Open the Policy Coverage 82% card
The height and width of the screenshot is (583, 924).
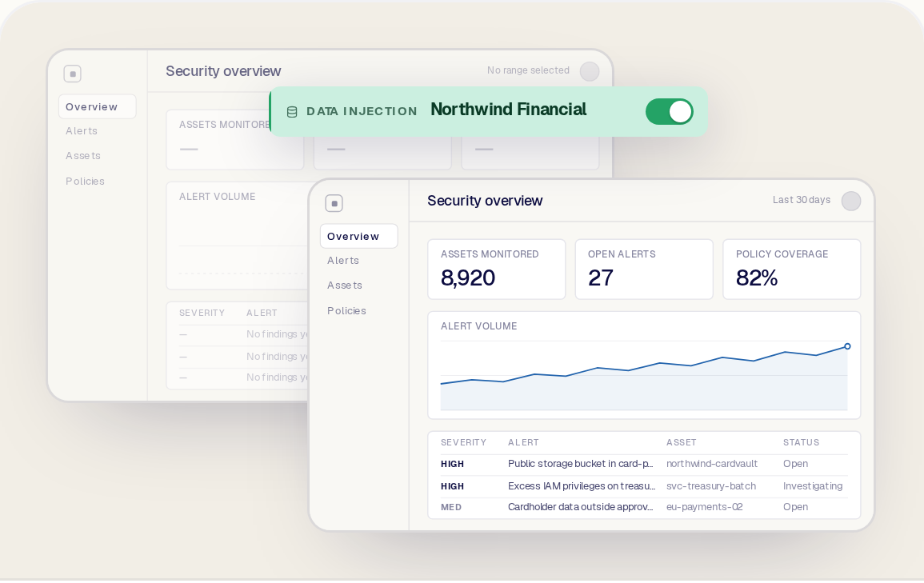click(792, 270)
